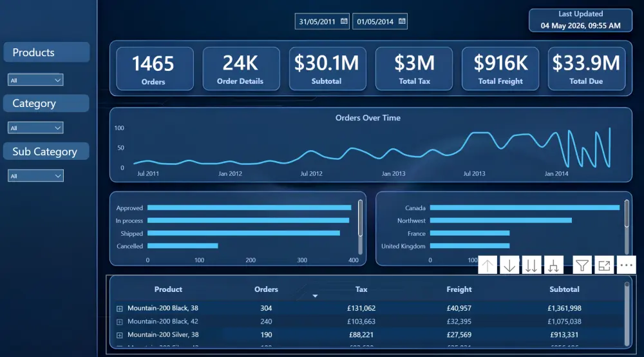
Task: Click the Orders Over Time chart title
Action: (368, 118)
